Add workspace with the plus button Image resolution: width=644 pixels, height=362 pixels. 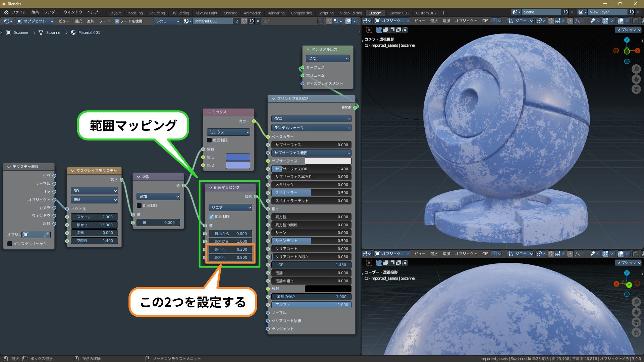pos(443,13)
